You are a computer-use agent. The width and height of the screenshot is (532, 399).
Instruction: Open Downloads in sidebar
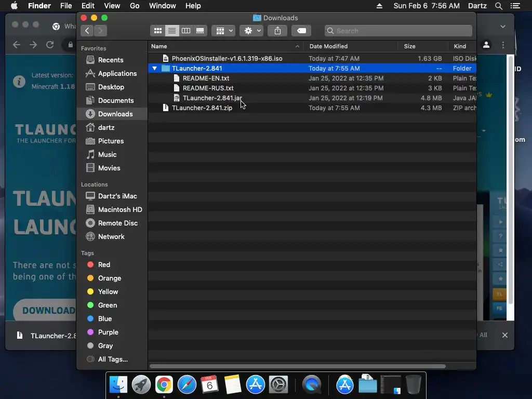point(112,114)
